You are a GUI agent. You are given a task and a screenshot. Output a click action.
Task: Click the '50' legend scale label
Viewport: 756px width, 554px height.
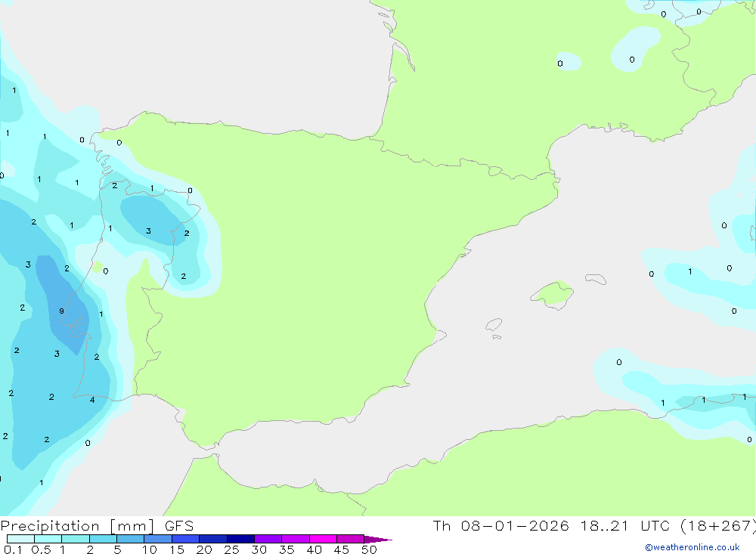coord(369,549)
